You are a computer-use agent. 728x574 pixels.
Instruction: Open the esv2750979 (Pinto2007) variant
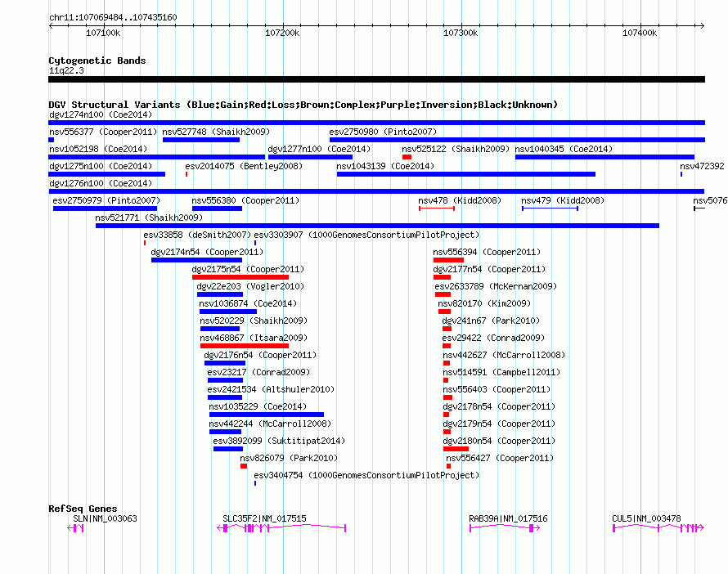tap(106, 200)
